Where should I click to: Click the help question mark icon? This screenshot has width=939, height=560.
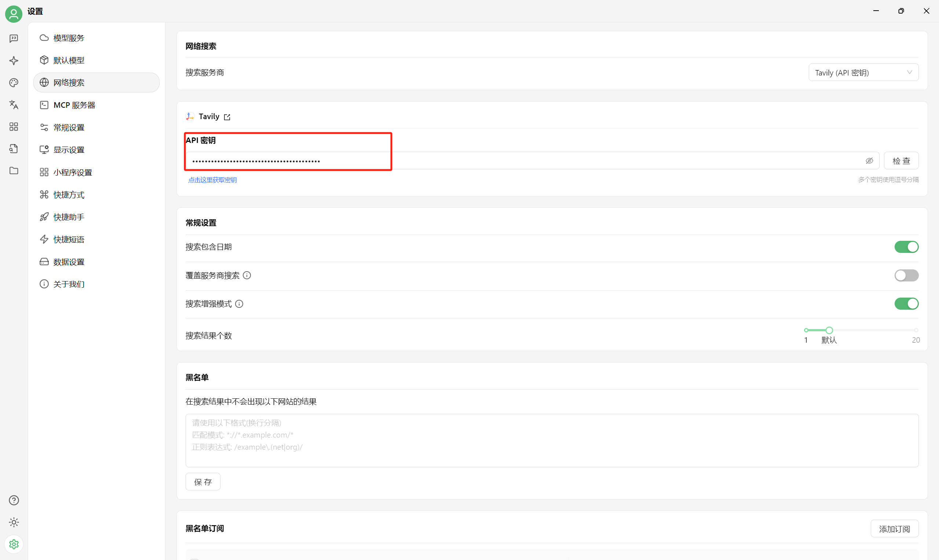coord(14,500)
